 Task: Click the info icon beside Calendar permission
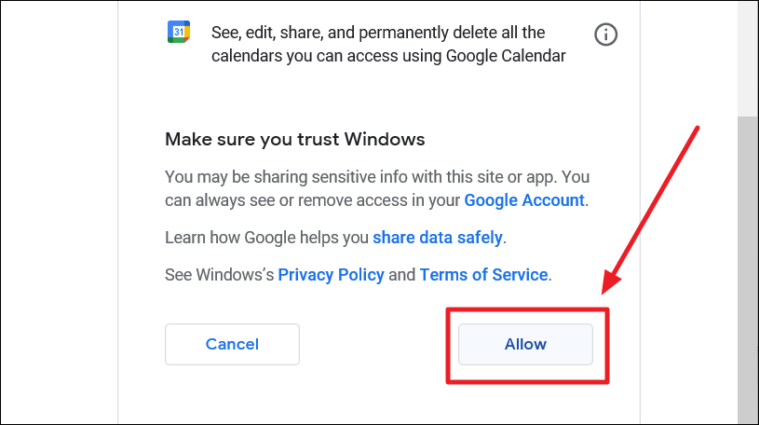[606, 34]
